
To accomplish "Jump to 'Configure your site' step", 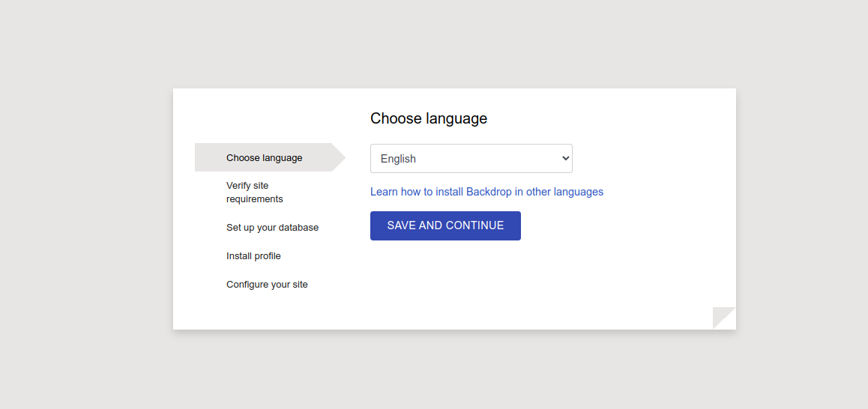I will click(x=267, y=285).
